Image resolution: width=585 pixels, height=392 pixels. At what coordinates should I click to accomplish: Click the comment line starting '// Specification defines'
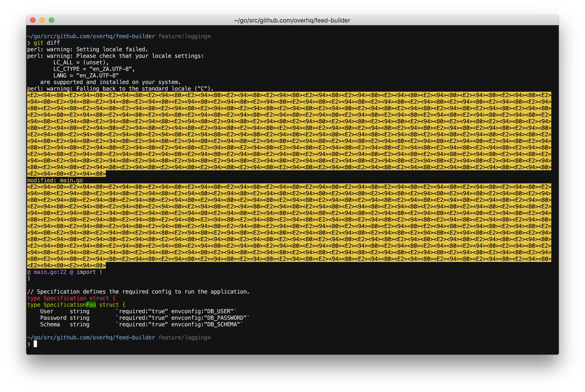pyautogui.click(x=138, y=292)
